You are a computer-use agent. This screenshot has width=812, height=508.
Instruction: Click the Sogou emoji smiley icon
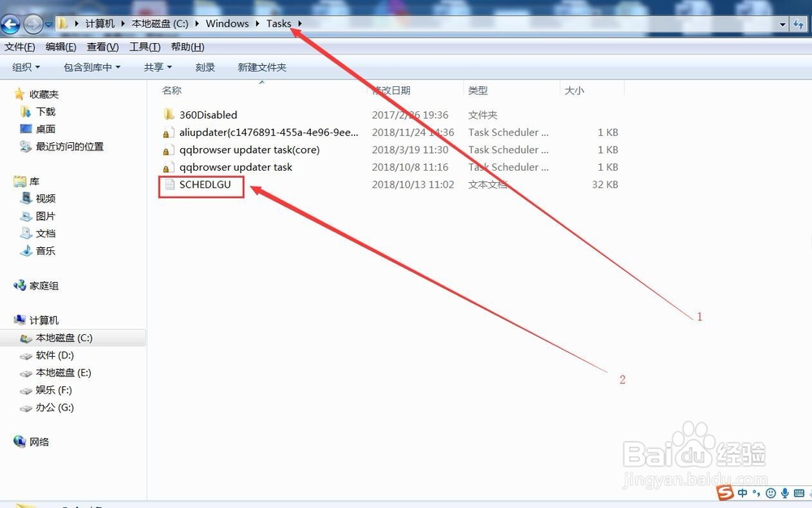coord(771,493)
